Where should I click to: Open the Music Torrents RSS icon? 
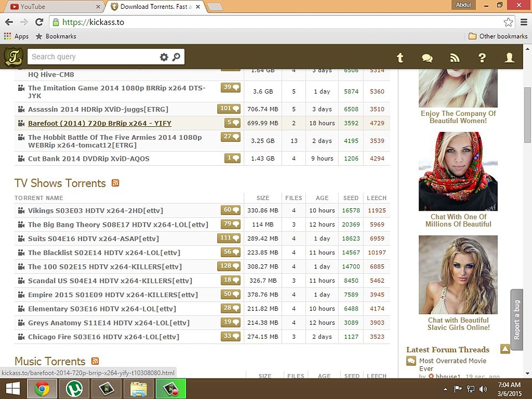[95, 361]
